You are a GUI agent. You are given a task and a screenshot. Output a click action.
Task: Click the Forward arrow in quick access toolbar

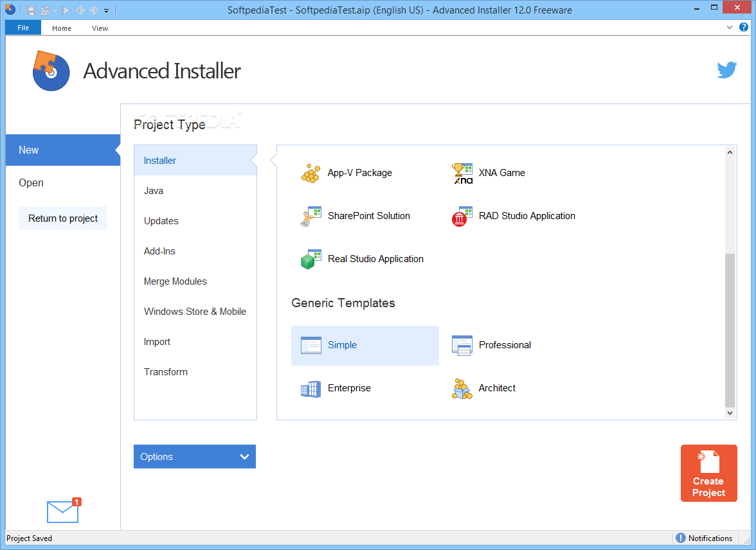coord(94,10)
